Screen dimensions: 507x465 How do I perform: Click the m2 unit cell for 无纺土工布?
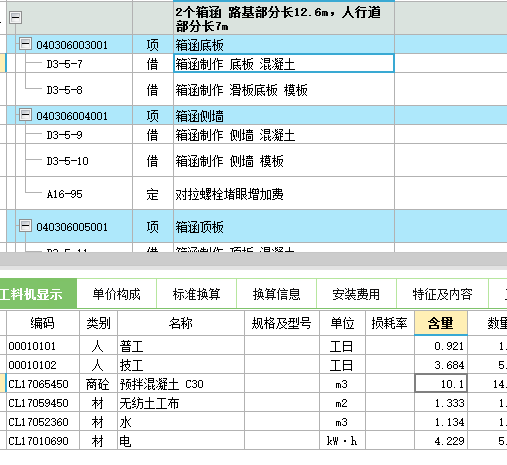pyautogui.click(x=342, y=403)
